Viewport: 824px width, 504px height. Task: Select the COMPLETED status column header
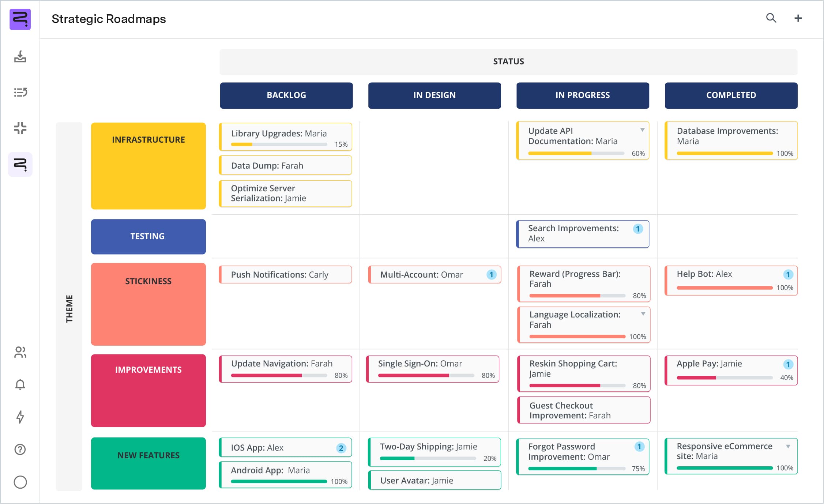tap(730, 95)
